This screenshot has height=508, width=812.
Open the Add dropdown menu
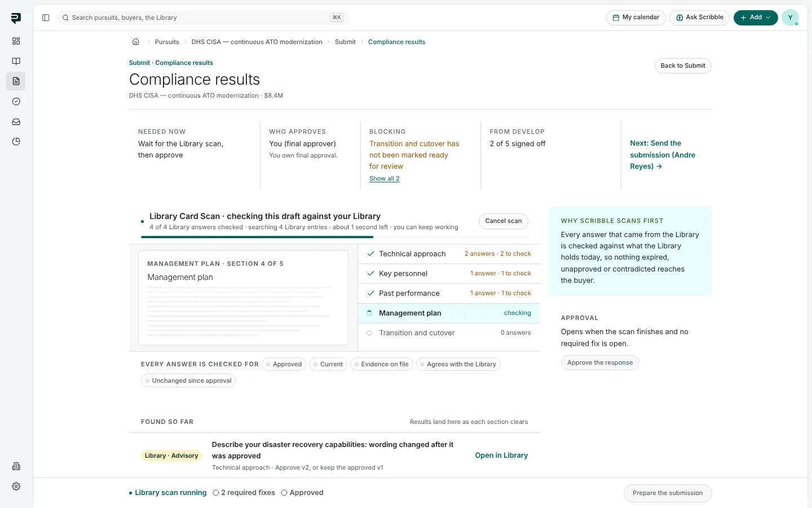click(756, 17)
